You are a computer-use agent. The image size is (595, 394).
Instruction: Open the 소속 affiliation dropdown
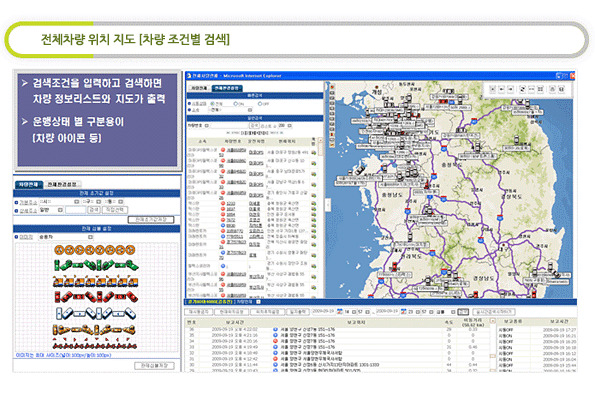point(231,110)
